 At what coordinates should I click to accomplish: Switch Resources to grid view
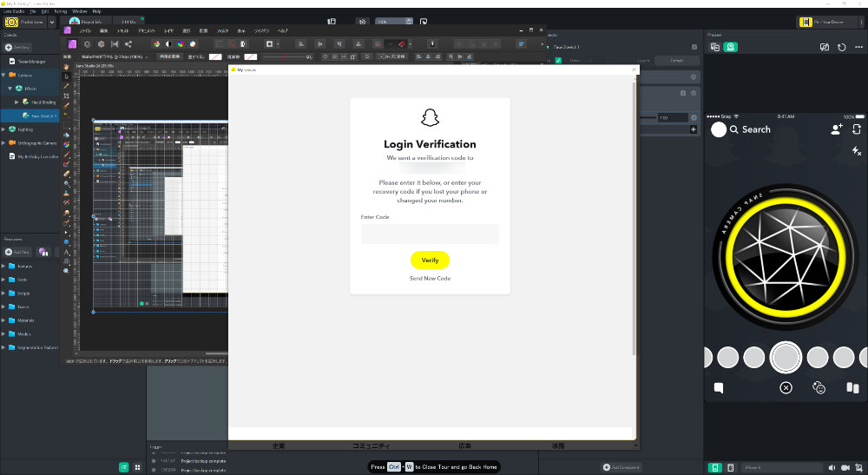tap(137, 467)
